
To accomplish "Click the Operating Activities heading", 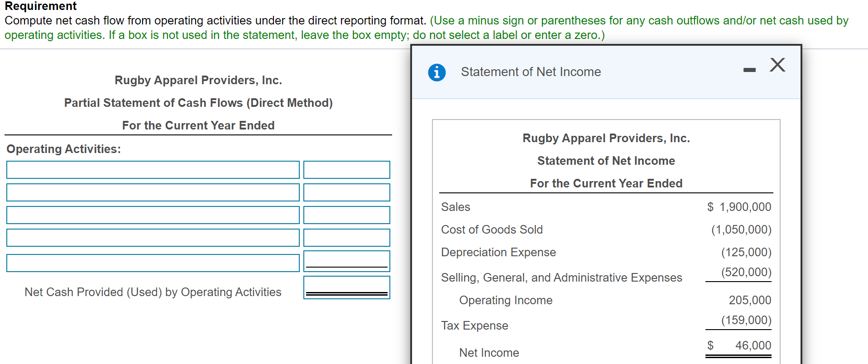I will coord(63,148).
